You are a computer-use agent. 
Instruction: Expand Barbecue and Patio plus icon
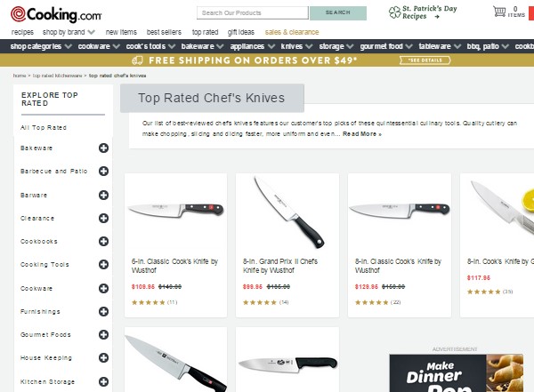pyautogui.click(x=103, y=171)
